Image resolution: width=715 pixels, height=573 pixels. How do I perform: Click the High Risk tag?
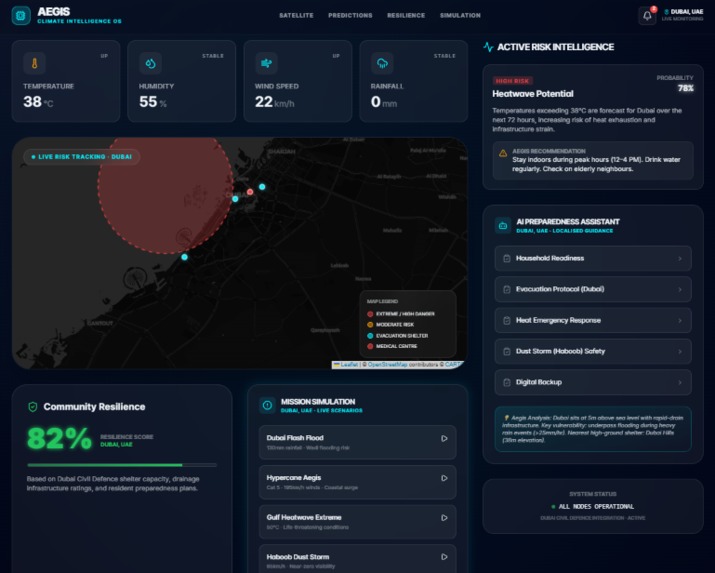513,81
